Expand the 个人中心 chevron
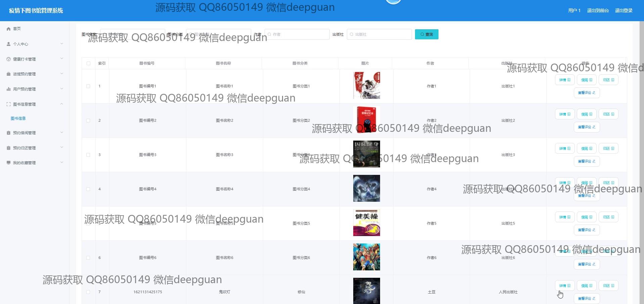The image size is (644, 304). click(62, 44)
